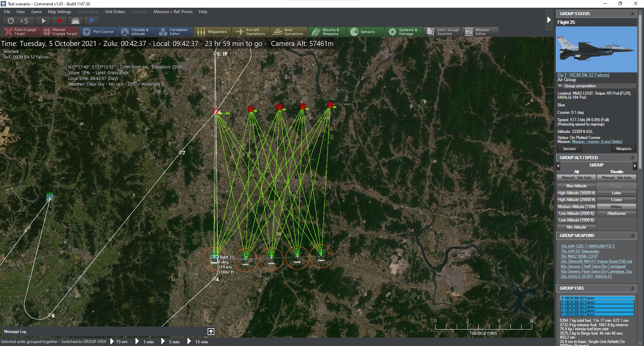
Task: Click right arrow beside GROUP label
Action: (635, 165)
